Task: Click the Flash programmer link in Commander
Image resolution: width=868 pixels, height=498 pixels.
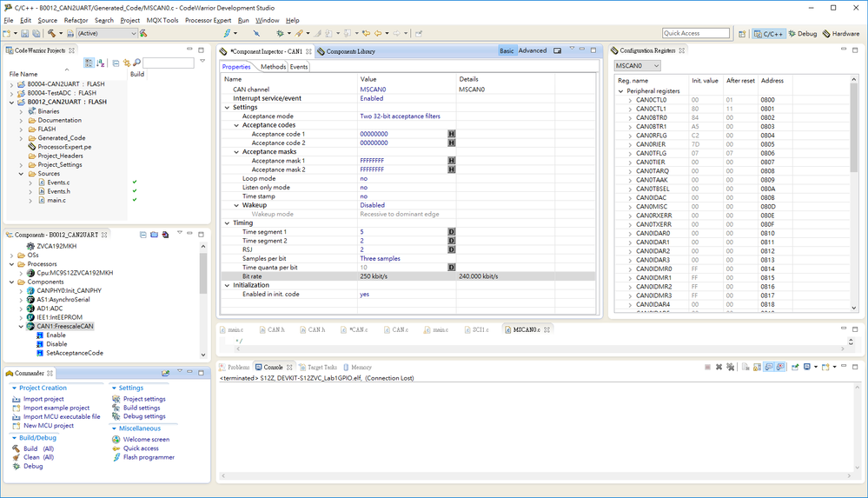Action: (149, 457)
